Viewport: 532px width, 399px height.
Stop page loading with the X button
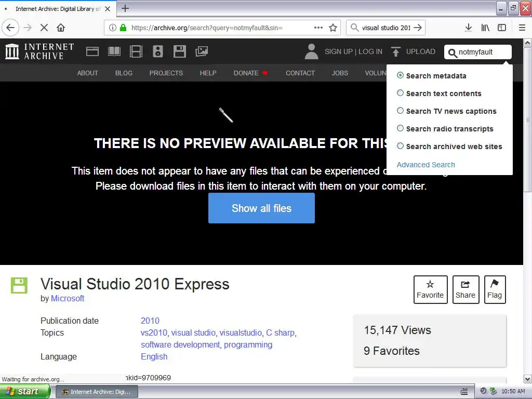44,28
